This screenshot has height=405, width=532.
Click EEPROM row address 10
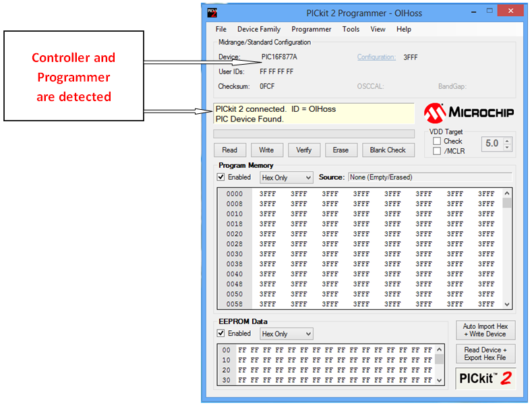click(227, 360)
